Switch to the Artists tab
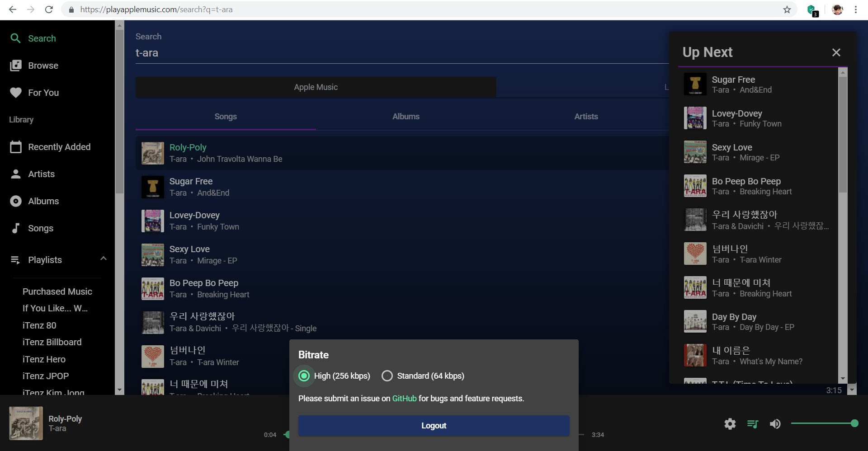Screen dimensions: 868x451 [586, 116]
